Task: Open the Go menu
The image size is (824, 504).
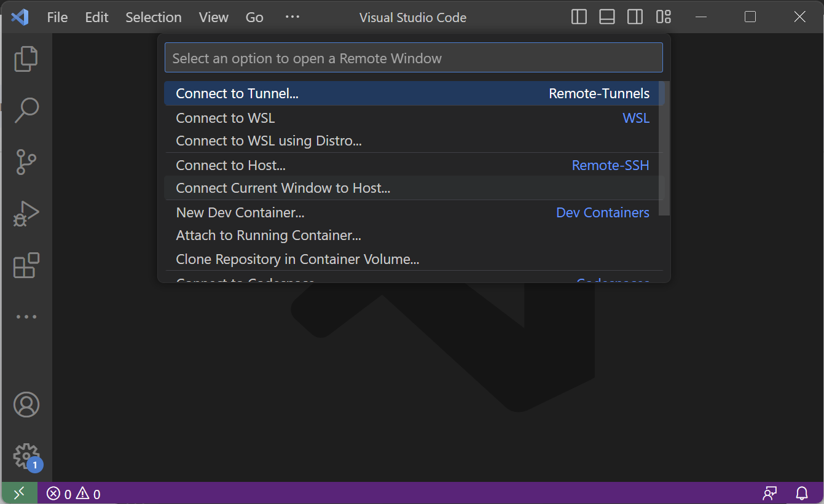Action: click(x=254, y=17)
